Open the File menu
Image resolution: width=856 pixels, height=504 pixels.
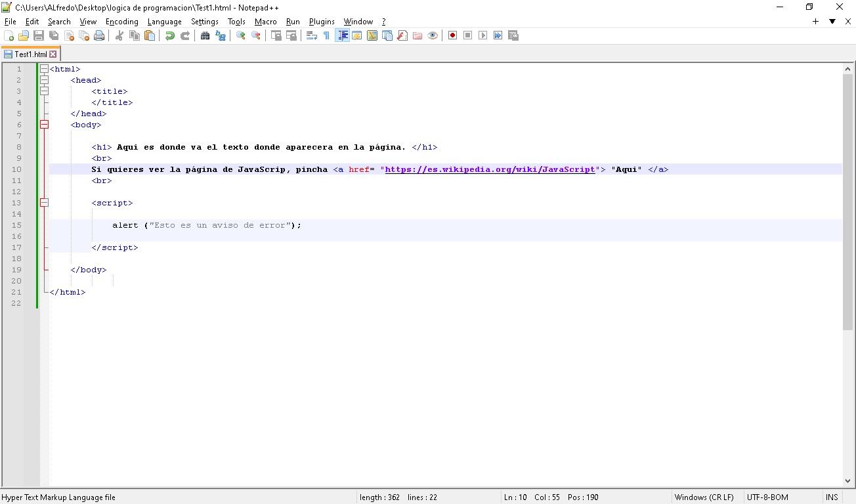(x=11, y=22)
